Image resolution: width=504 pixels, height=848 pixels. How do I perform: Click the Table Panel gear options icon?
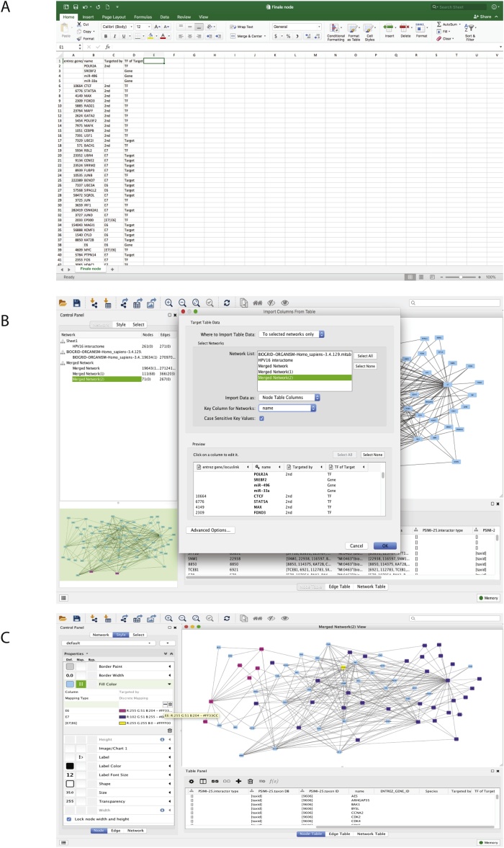click(192, 781)
